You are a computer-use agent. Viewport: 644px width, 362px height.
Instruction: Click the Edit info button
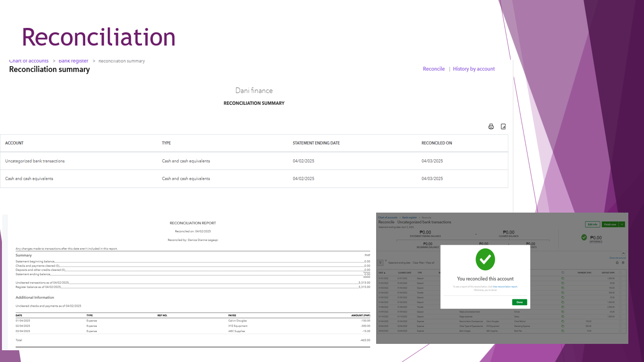click(x=593, y=224)
